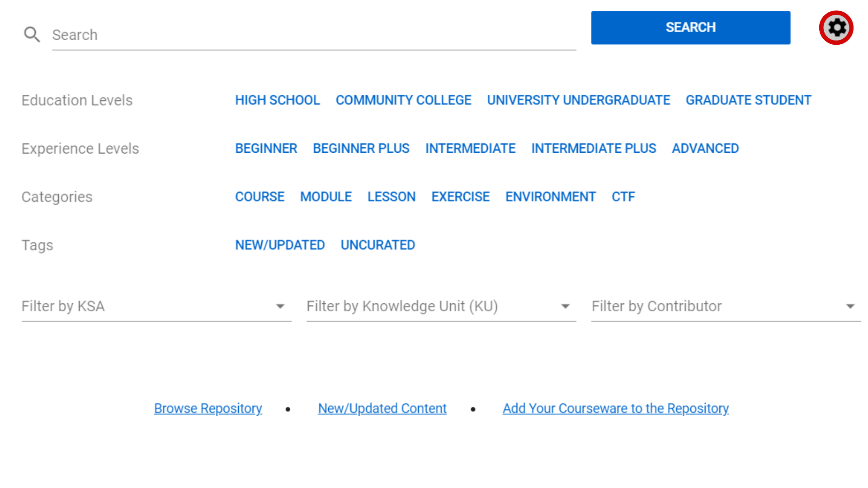Expand Filter by Knowledge Unit (KU)

(x=565, y=305)
